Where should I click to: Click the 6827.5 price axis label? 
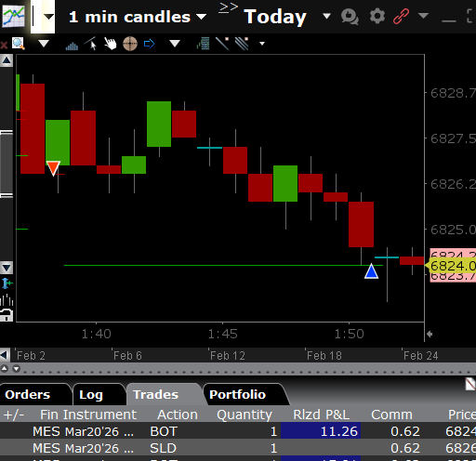(x=453, y=138)
